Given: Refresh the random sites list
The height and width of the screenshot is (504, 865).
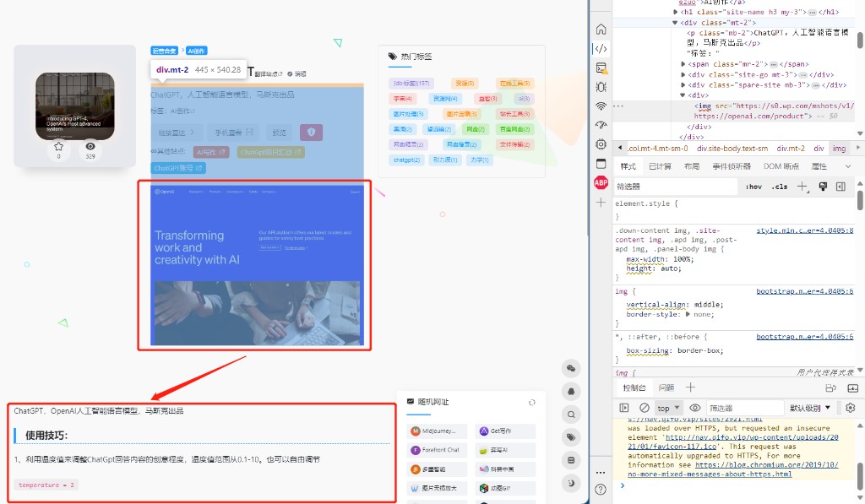Looking at the screenshot, I should click(x=532, y=402).
